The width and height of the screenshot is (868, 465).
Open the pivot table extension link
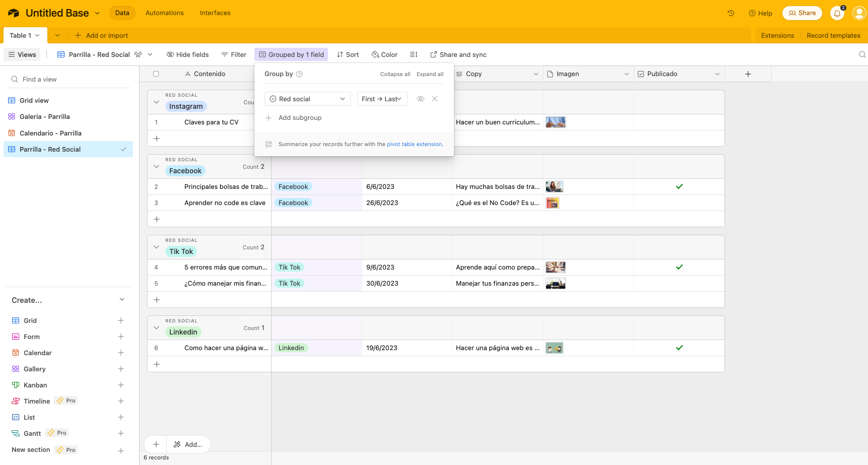click(415, 144)
